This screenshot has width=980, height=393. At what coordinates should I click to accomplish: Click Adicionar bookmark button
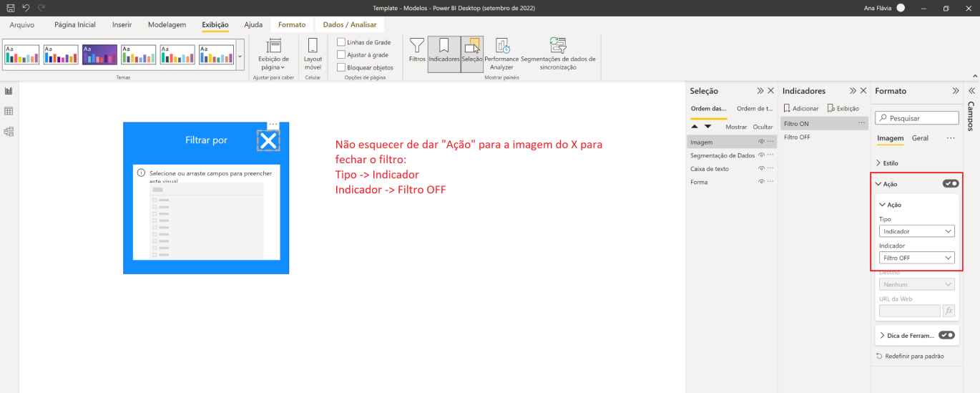click(x=801, y=109)
